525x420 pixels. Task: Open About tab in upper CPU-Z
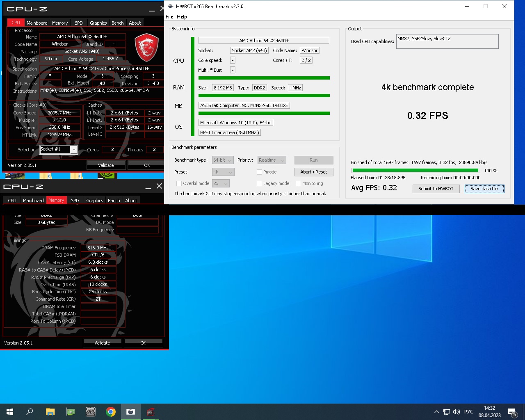tap(135, 23)
